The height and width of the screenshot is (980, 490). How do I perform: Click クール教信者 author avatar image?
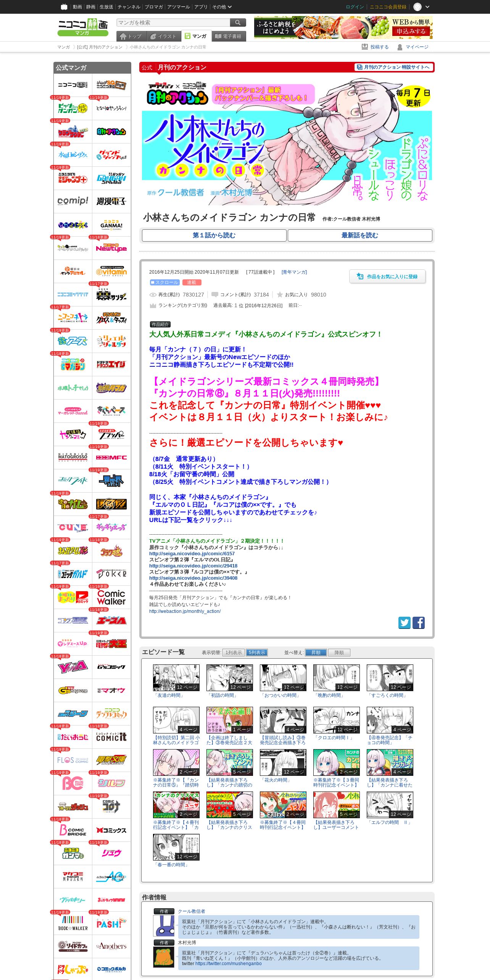click(164, 925)
